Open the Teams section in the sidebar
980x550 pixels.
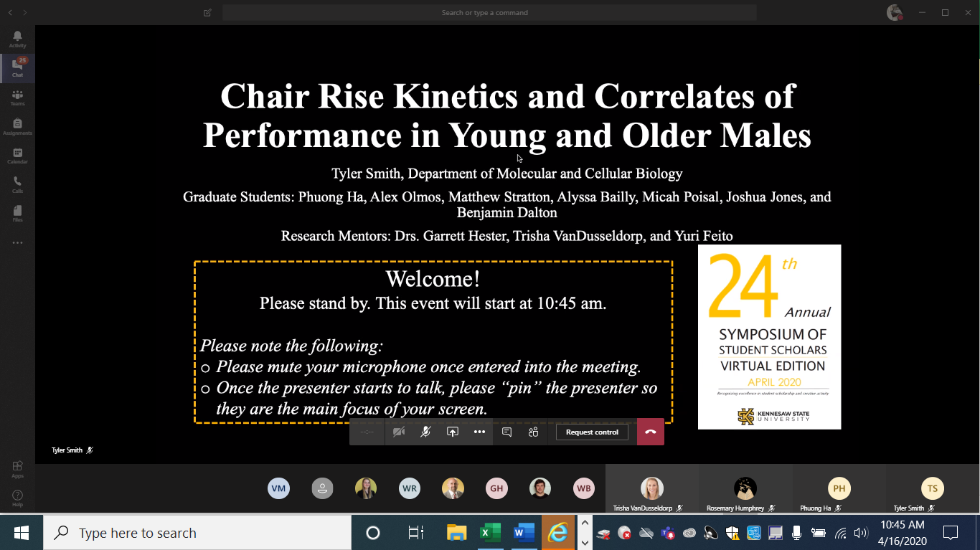click(17, 98)
